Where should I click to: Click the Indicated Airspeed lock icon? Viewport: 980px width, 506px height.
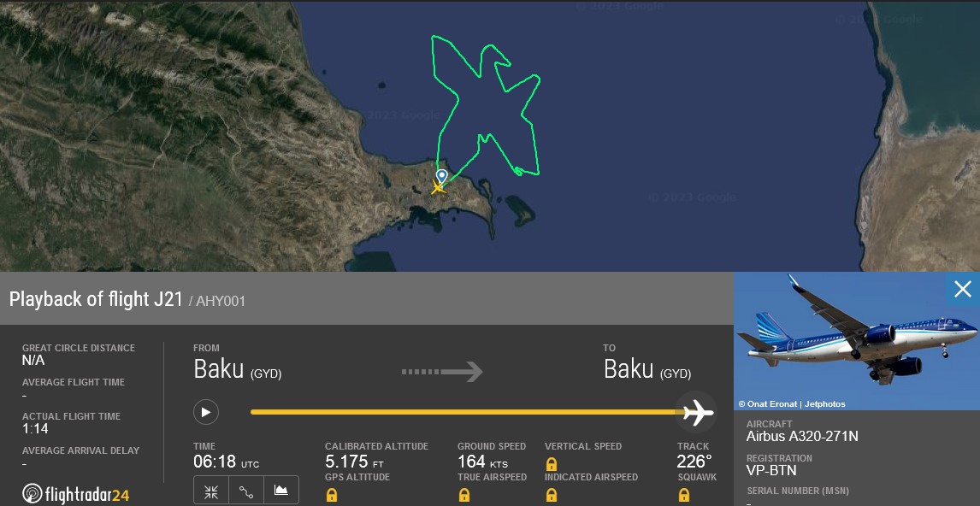552,496
